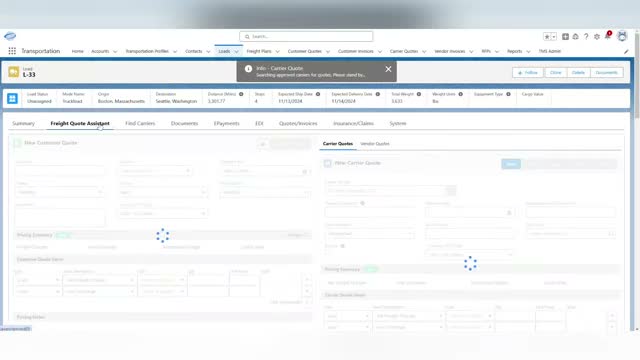The image size is (640, 360).
Task: Toggle the New Customer Quote checkbox
Action: point(17,143)
